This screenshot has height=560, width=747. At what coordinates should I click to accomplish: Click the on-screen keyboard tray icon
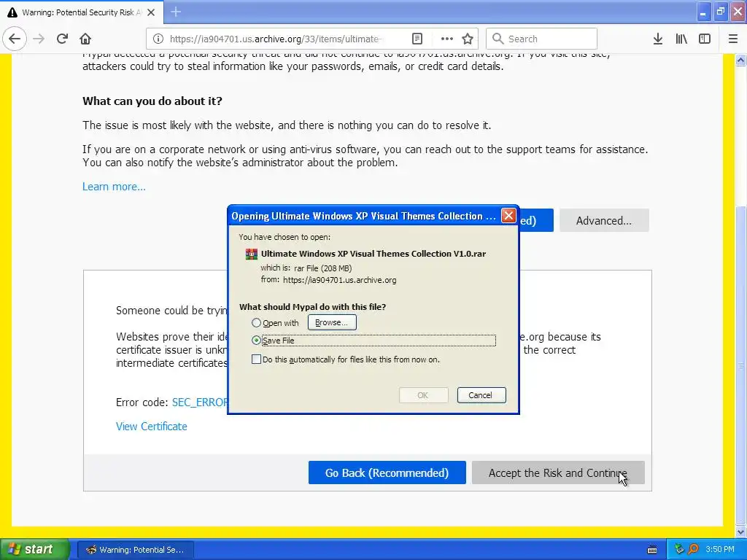(652, 550)
